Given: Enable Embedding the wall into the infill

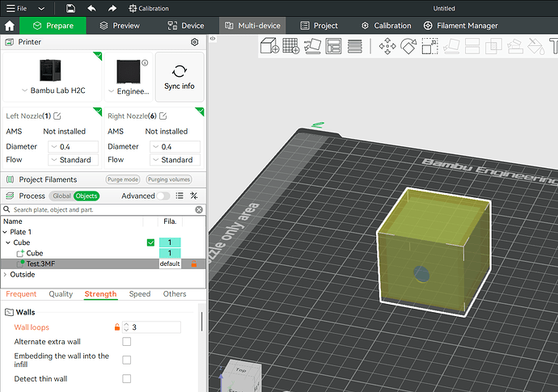Looking at the screenshot, I should point(126,360).
